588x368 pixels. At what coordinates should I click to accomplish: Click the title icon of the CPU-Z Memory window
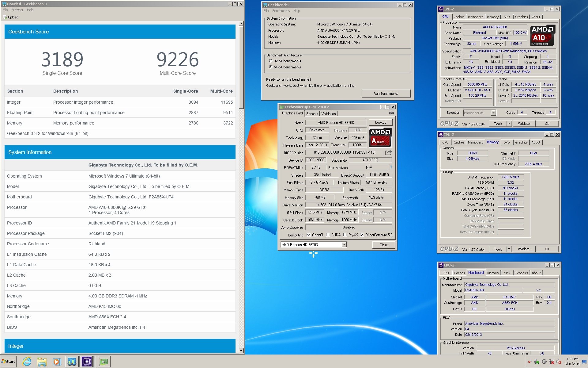441,135
